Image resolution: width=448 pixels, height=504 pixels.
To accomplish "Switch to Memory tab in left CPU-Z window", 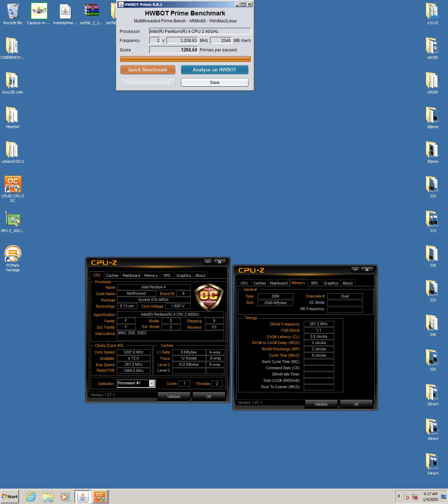I will pyautogui.click(x=151, y=275).
